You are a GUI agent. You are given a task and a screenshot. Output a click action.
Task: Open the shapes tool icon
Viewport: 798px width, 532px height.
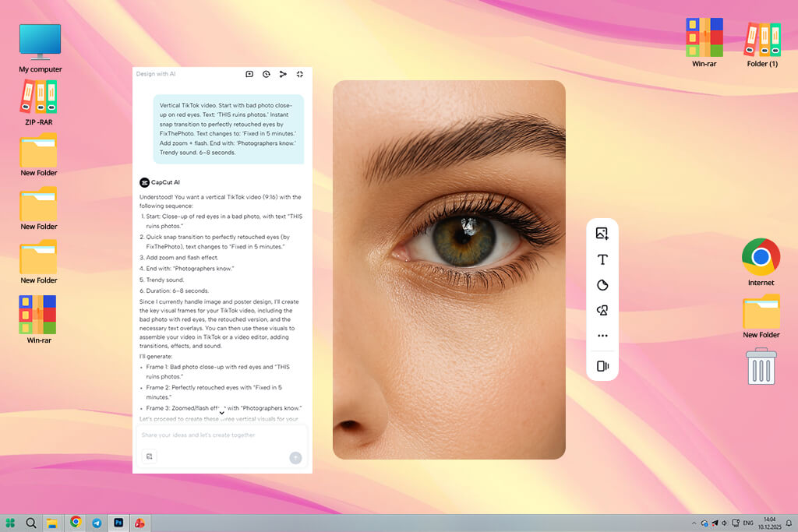tap(602, 310)
